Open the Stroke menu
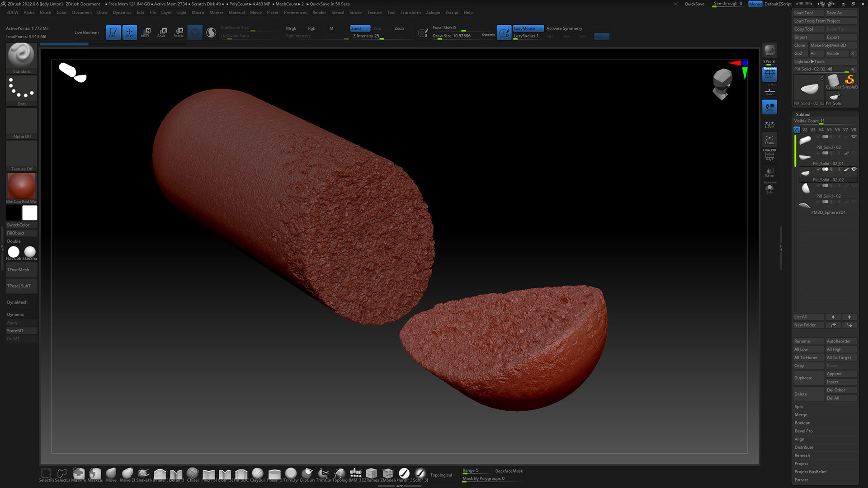Screen dimensions: 868x488 pos(355,13)
